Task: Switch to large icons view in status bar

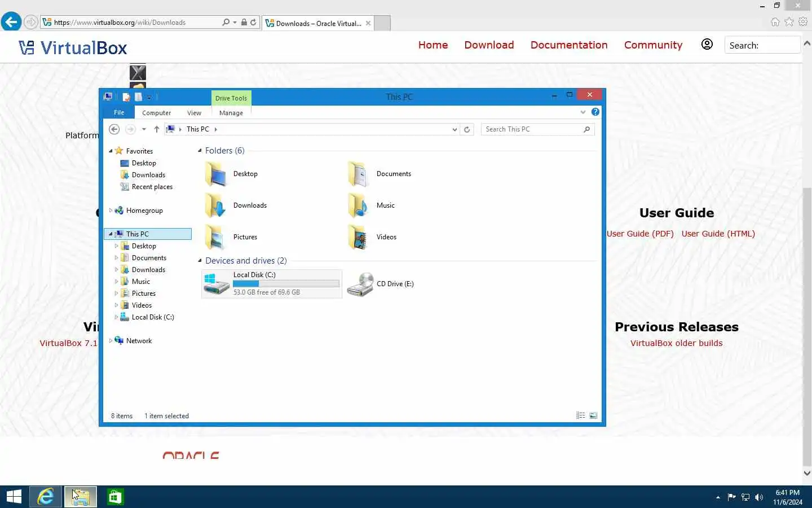Action: 593,415
